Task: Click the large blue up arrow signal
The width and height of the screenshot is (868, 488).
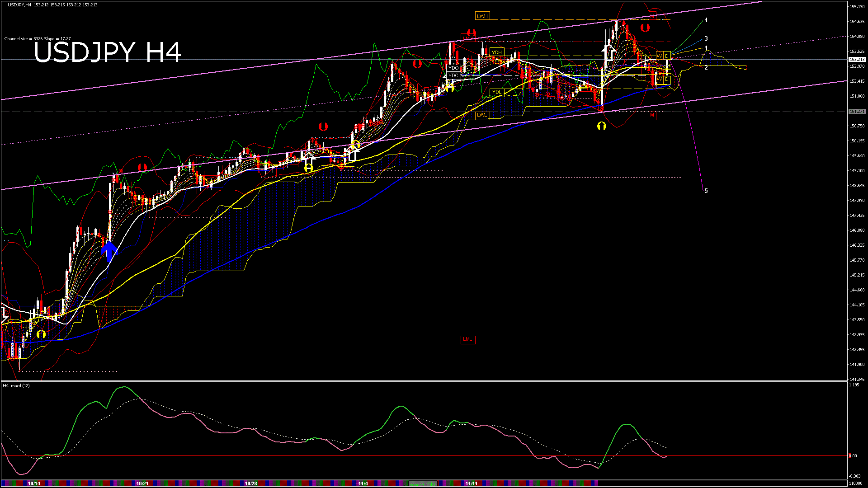Action: pos(108,251)
